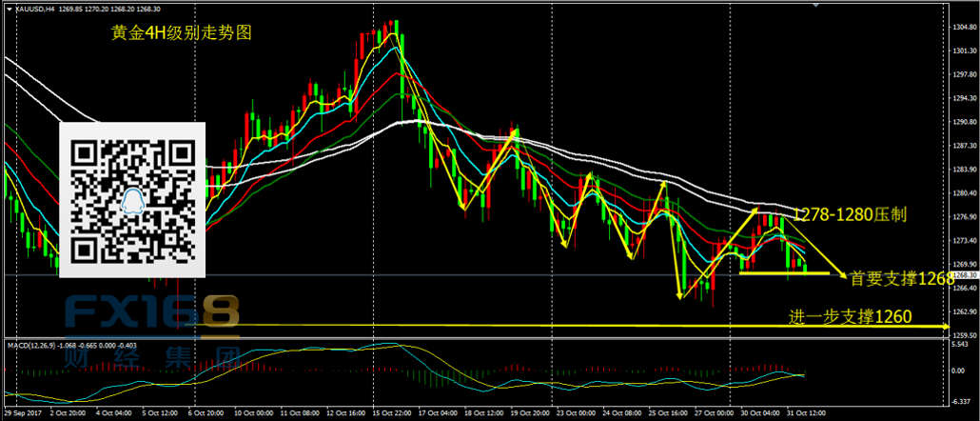Viewport: 980px width, 421px height.
Task: Click the XAUUSD,H4 symbol label
Action: pyautogui.click(x=36, y=7)
